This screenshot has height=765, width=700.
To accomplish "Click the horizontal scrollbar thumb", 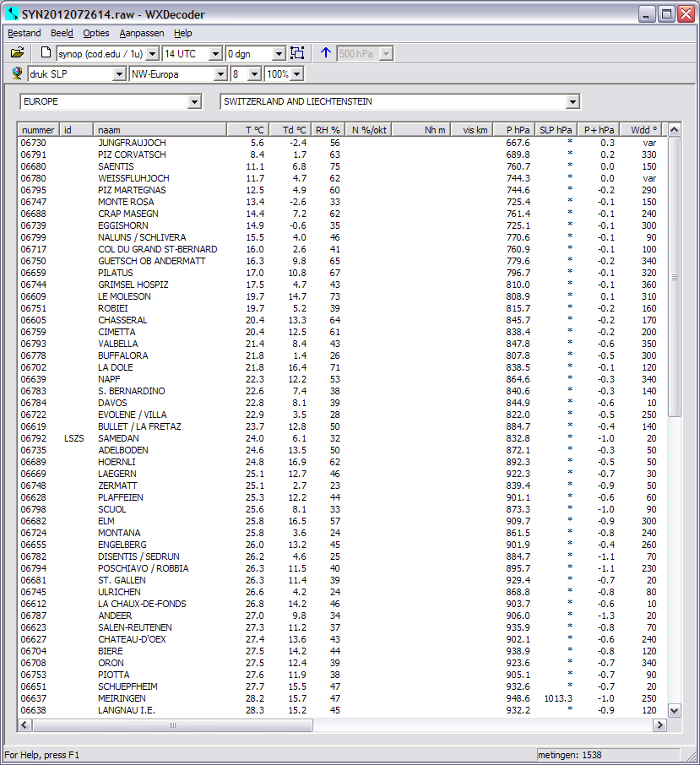I will (x=172, y=725).
